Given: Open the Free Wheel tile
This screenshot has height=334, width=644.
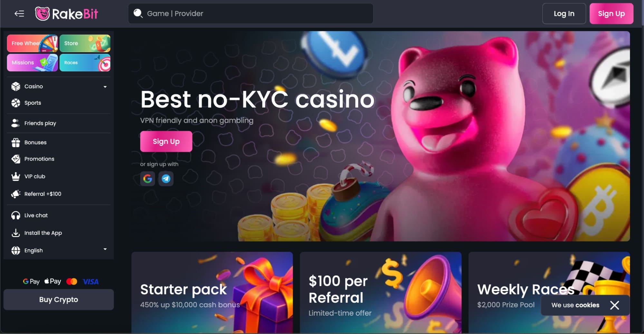Looking at the screenshot, I should click(x=32, y=43).
